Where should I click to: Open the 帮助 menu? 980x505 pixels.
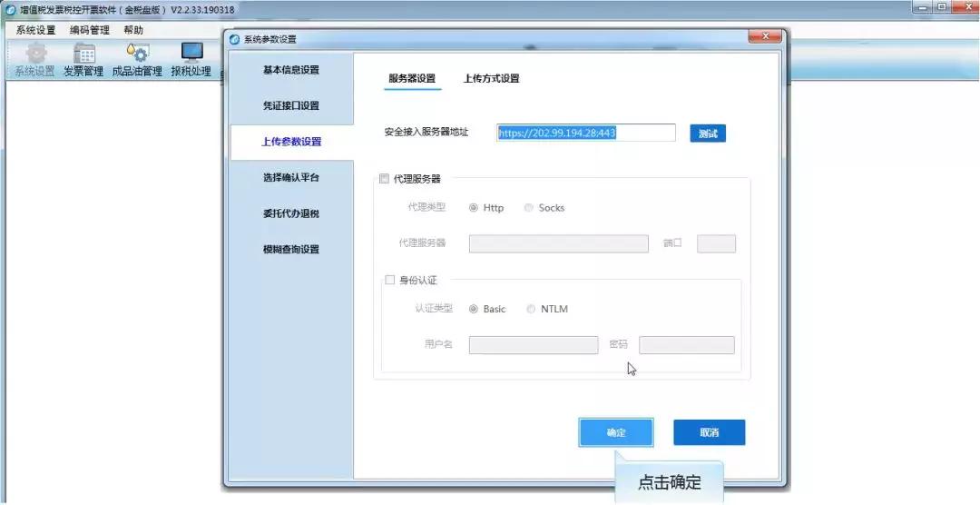click(133, 30)
